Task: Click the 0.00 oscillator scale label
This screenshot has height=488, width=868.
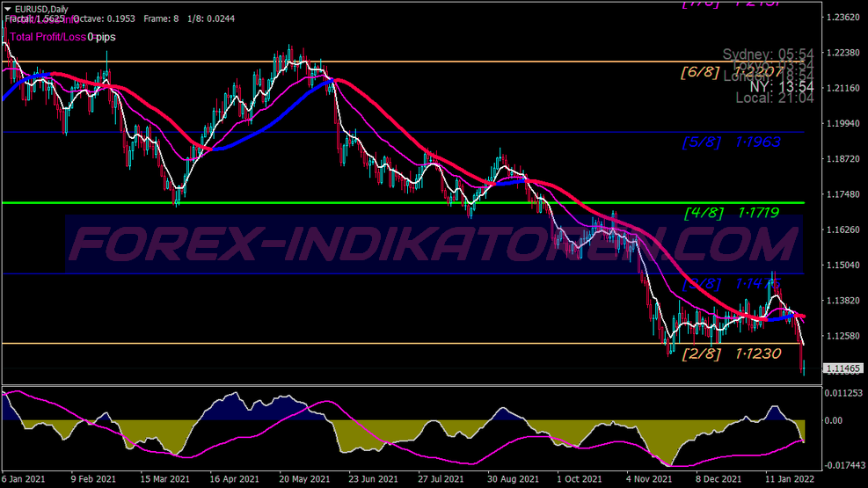Action: [833, 420]
